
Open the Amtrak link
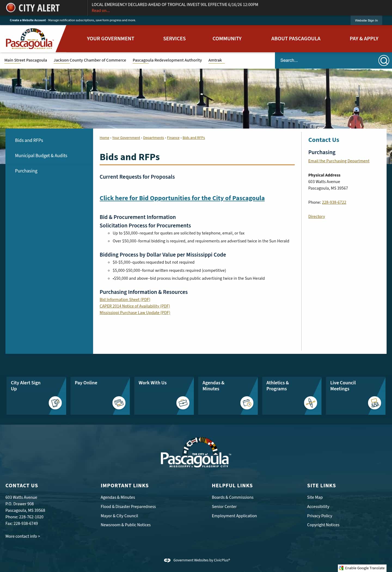pyautogui.click(x=215, y=60)
